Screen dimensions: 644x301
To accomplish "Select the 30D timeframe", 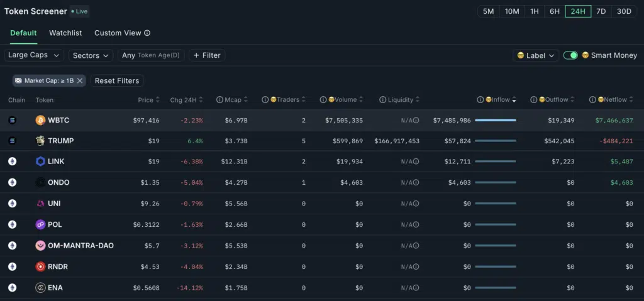I will pyautogui.click(x=625, y=11).
